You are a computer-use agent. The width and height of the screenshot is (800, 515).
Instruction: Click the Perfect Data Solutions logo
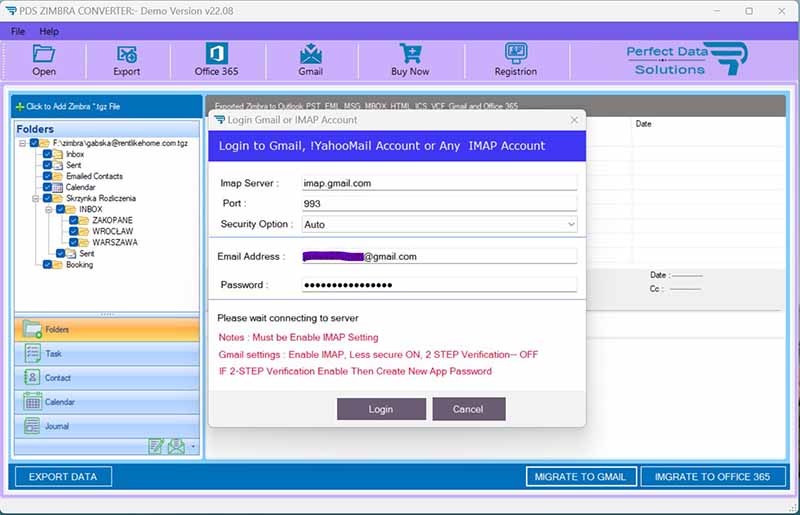[687, 60]
